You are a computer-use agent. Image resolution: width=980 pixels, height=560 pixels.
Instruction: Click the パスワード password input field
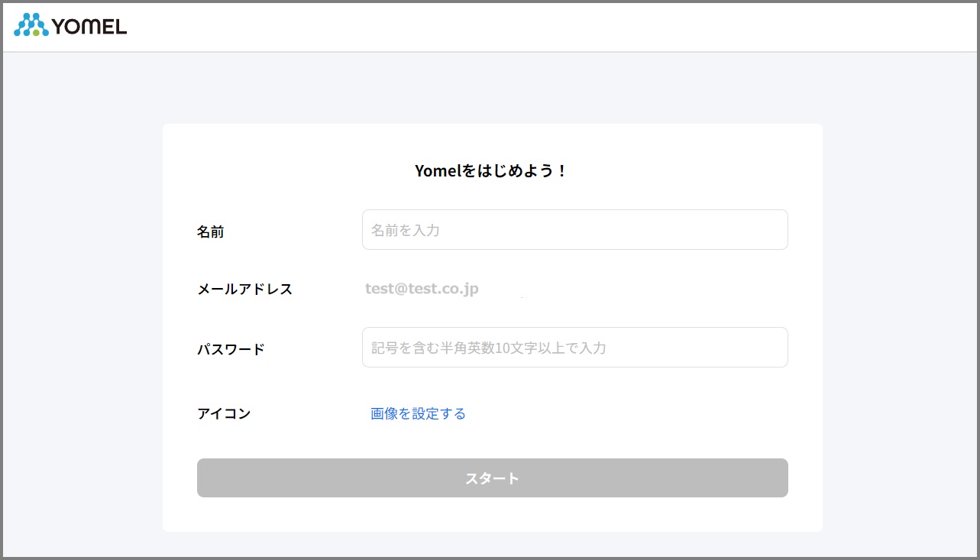tap(574, 347)
